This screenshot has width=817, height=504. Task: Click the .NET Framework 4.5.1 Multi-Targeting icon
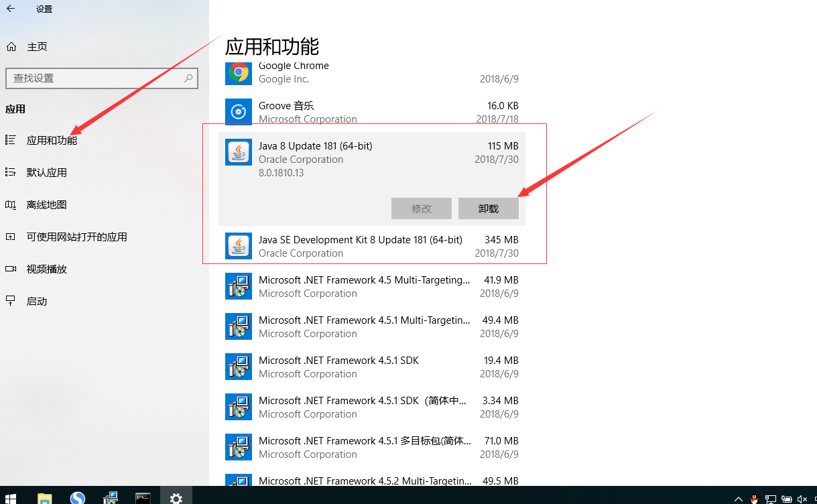[239, 326]
